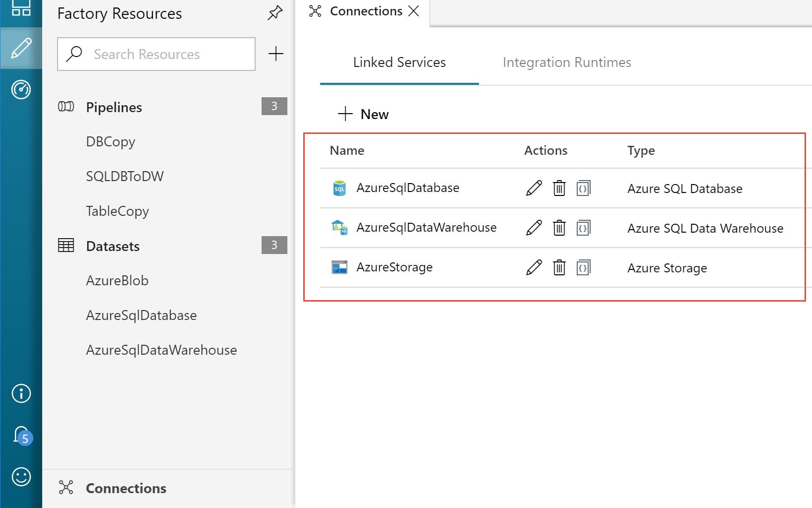The image size is (812, 508).
Task: Select the Connections tab header
Action: 366,11
